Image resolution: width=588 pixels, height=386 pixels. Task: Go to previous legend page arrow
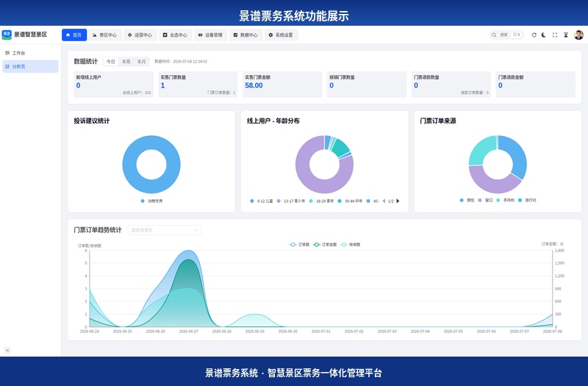click(384, 201)
